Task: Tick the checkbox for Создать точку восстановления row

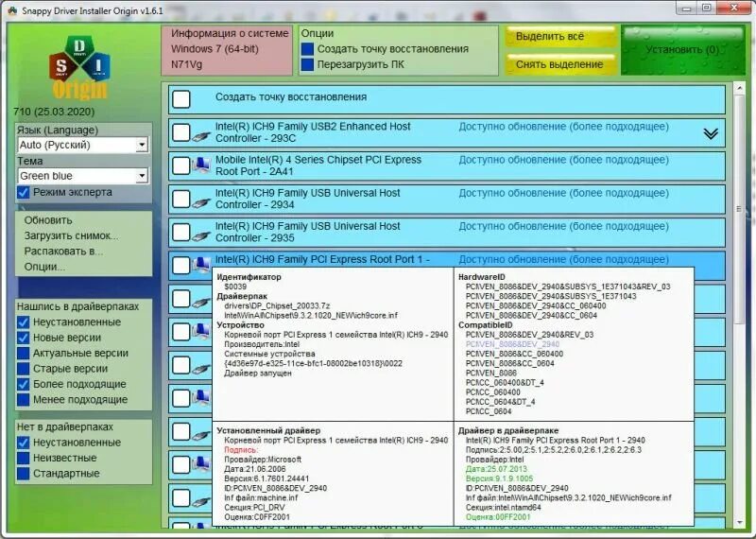Action: coord(181,99)
